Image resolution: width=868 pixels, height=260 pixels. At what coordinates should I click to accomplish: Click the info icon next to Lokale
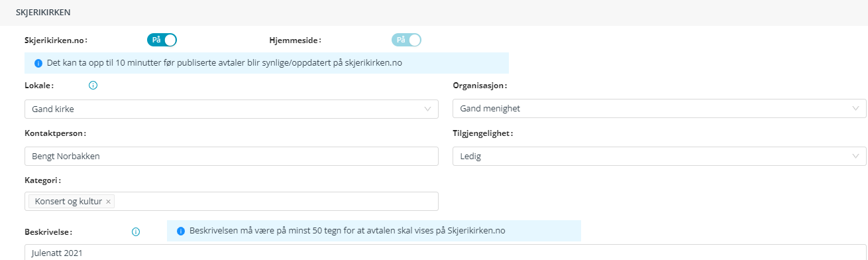[x=93, y=86]
